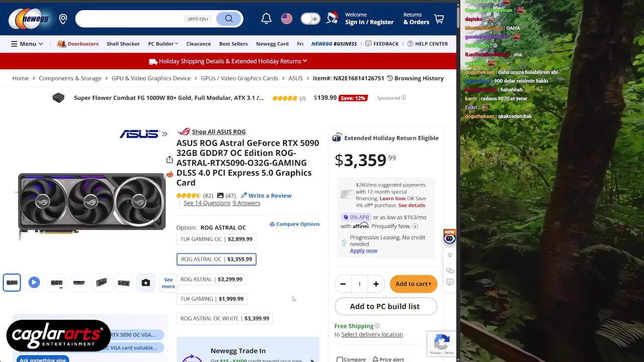Expand Holiday Shipping Details banner

click(228, 61)
